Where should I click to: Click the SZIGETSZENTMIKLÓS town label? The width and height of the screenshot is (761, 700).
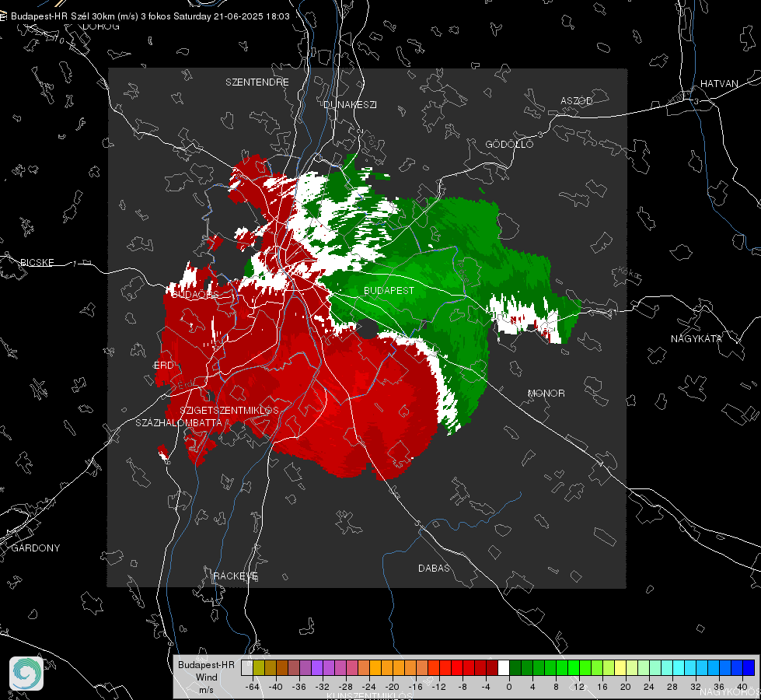(229, 410)
